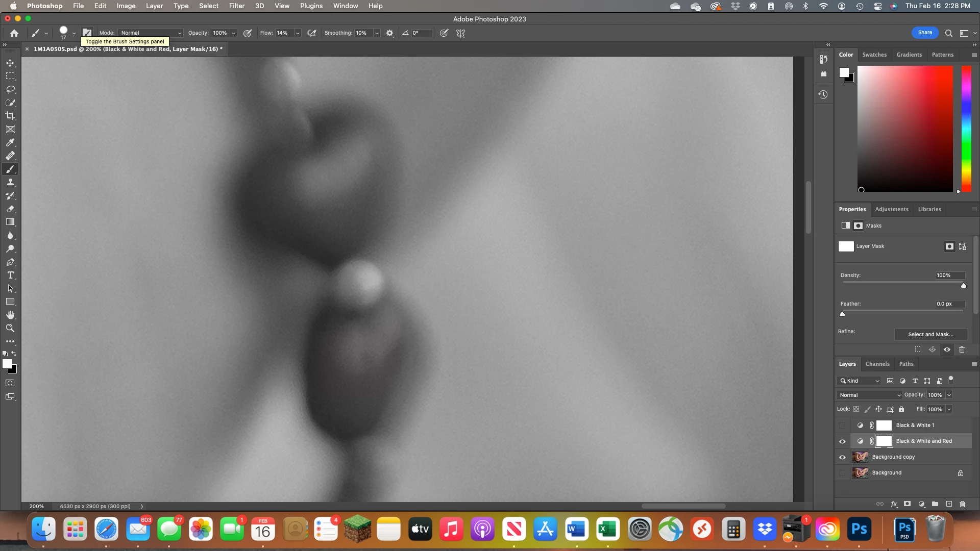Select the Horizontal Type tool
Viewport: 980px width, 551px height.
10,275
